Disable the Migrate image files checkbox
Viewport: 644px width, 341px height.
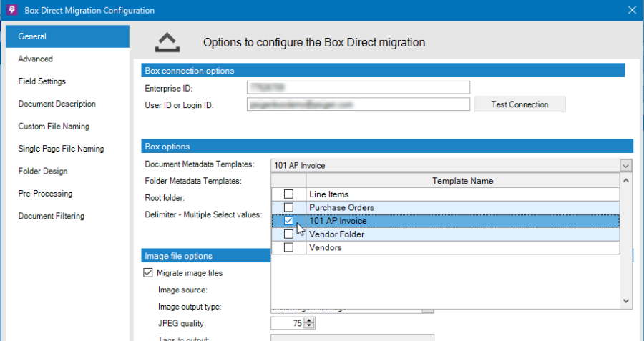148,272
